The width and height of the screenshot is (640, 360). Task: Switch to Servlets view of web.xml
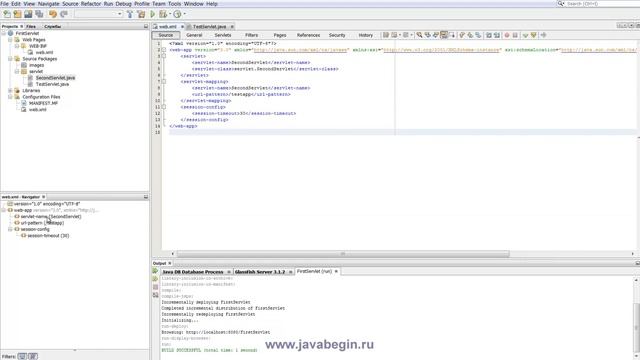coord(223,35)
